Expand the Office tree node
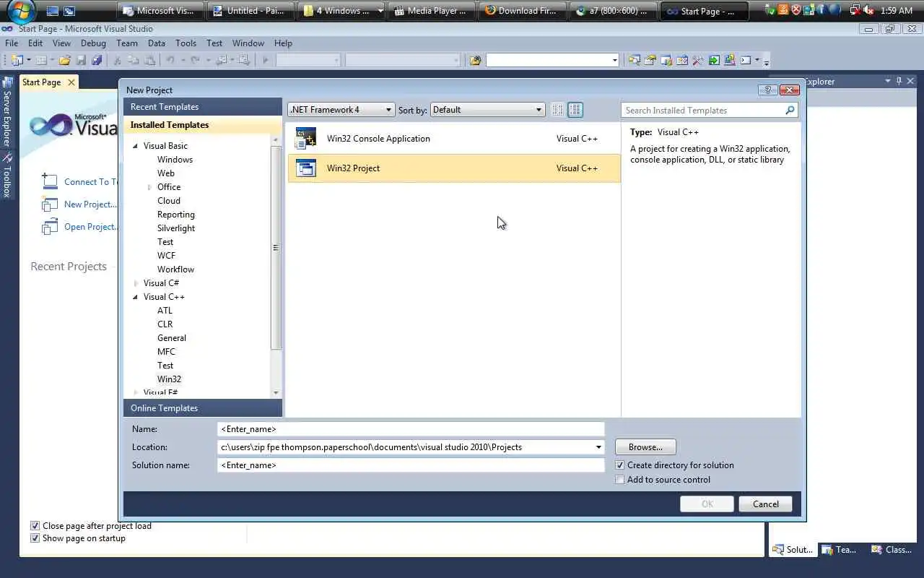 tap(149, 187)
